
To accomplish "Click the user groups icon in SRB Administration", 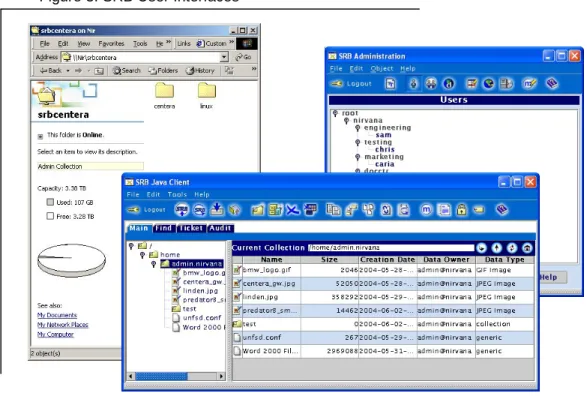I will click(x=431, y=84).
